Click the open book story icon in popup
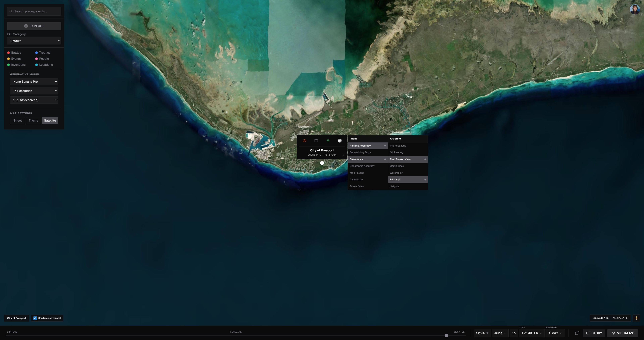Screen dimensions: 644x340 [x=316, y=141]
